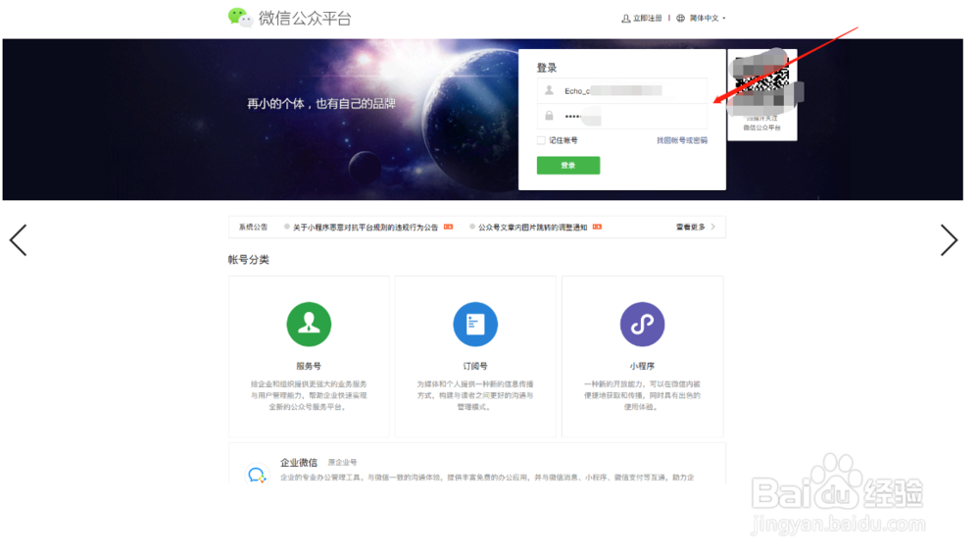The height and width of the screenshot is (558, 980).
Task: Click the lock icon in password field
Action: point(549,116)
